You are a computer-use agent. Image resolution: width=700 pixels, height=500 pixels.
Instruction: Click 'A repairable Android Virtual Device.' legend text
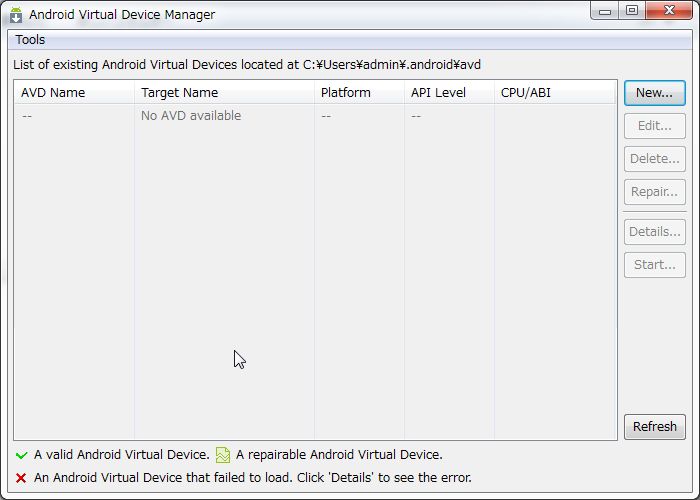[x=339, y=454]
